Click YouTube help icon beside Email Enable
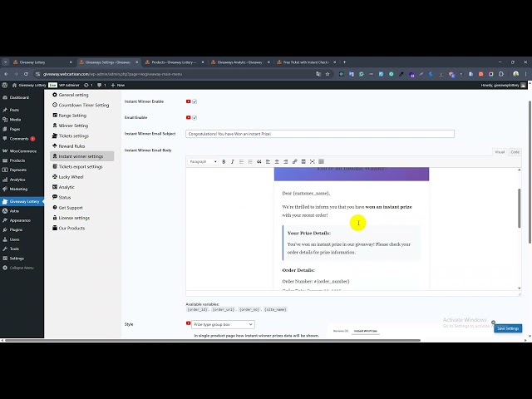Viewport: 532px width, 399px height. (189, 118)
